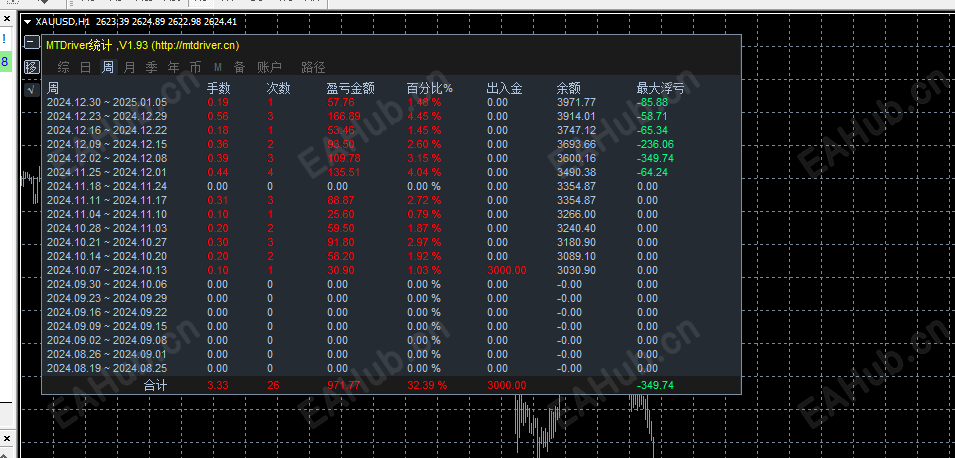Click the MTDriver统计 V1.93 title link
The image size is (955, 458).
143,45
